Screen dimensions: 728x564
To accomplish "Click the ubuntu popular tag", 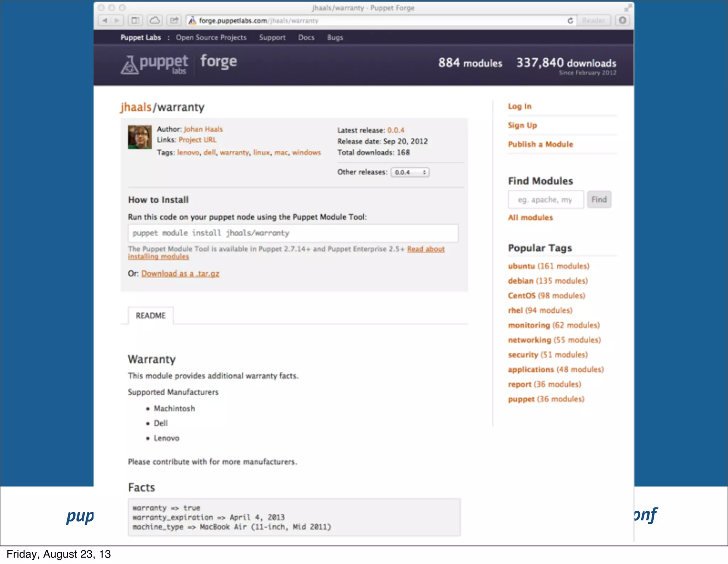I will click(x=521, y=266).
